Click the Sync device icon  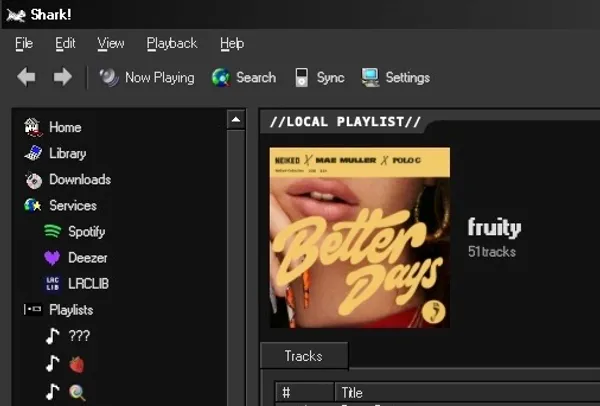[301, 77]
